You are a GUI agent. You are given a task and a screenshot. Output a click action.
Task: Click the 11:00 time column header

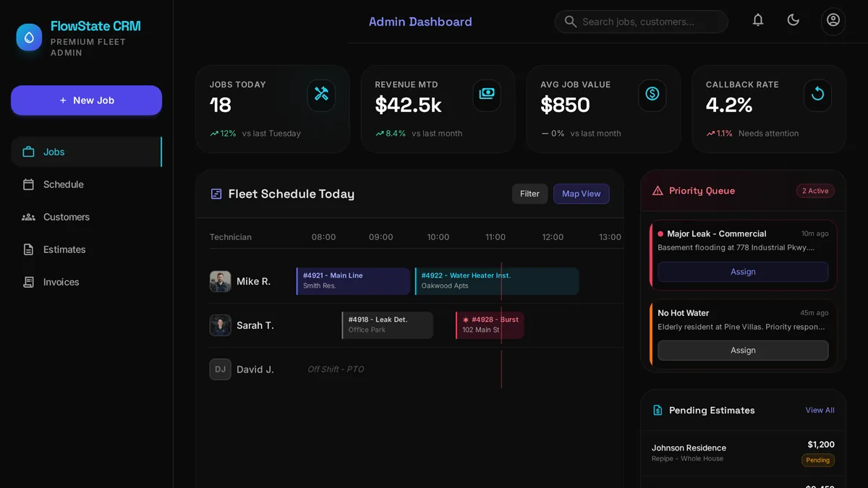point(495,237)
